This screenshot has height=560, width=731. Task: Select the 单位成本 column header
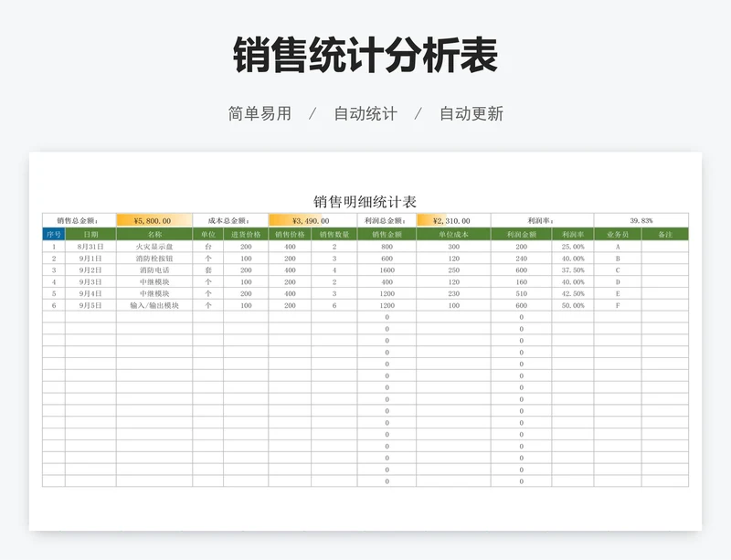[x=453, y=234]
